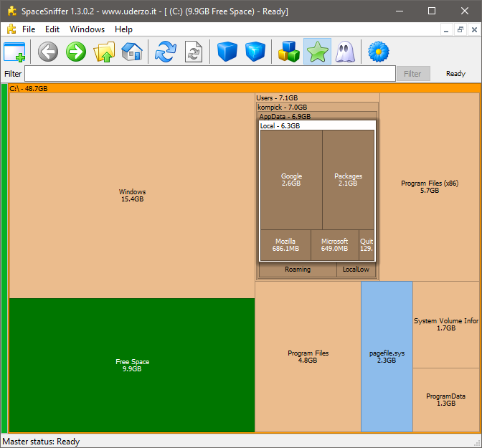This screenshot has height=448, width=482.
Task: Open the File menu
Action: click(x=29, y=29)
